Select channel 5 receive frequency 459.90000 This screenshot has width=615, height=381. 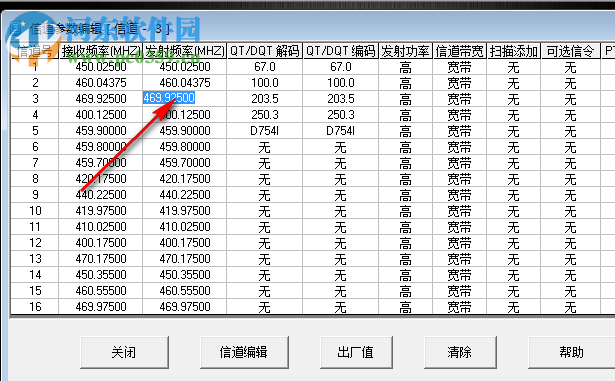101,131
